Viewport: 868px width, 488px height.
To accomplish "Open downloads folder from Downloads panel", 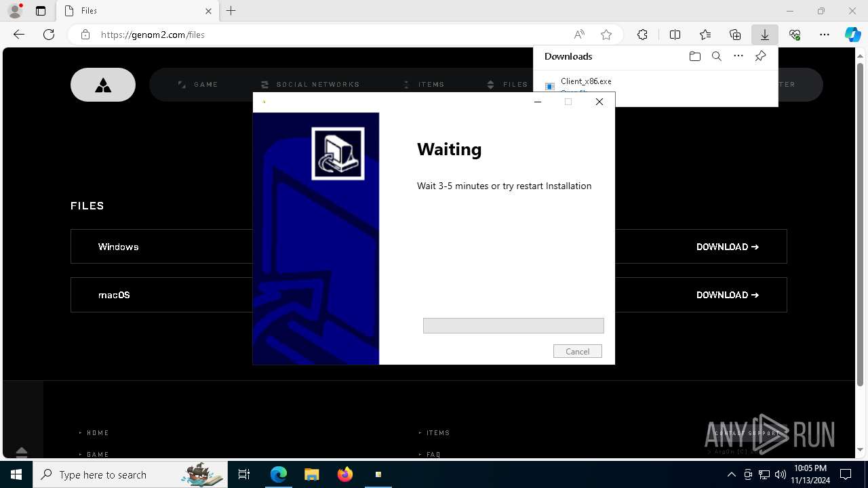I will (694, 56).
